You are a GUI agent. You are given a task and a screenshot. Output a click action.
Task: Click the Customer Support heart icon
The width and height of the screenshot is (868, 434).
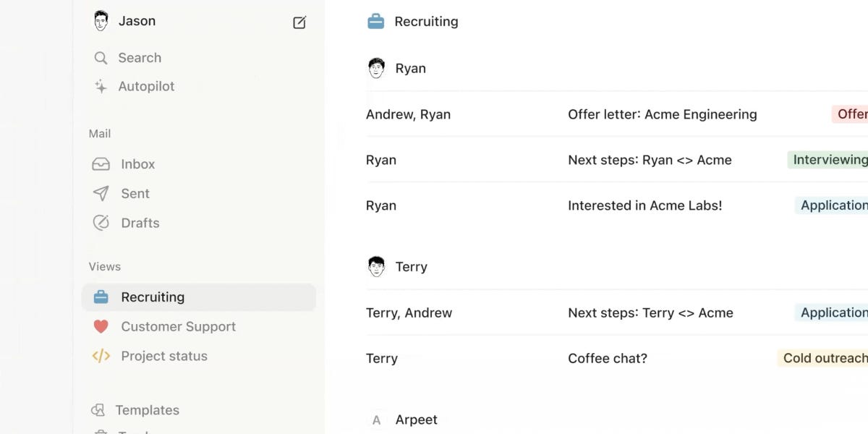(x=101, y=326)
